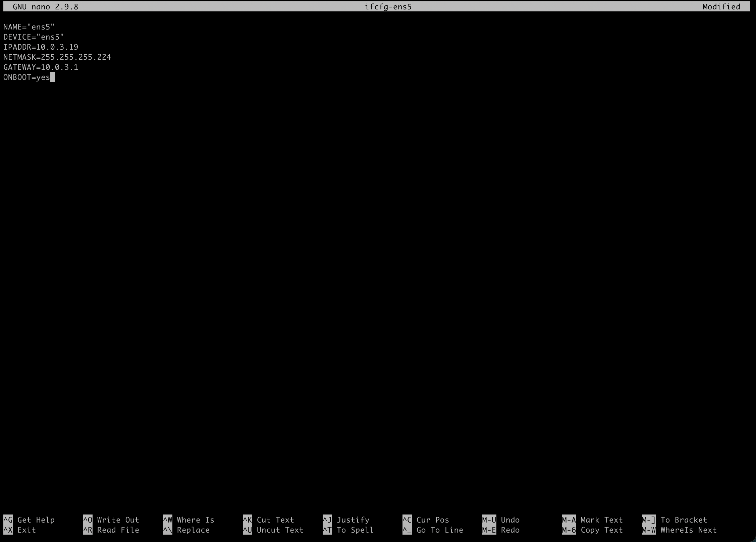Click the ^R Read File shortcut

coord(111,530)
